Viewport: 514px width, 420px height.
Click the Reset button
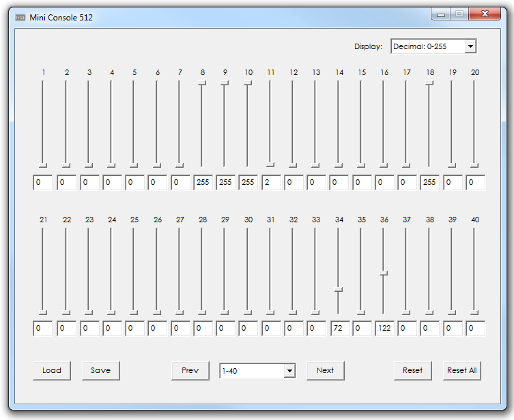coord(412,370)
